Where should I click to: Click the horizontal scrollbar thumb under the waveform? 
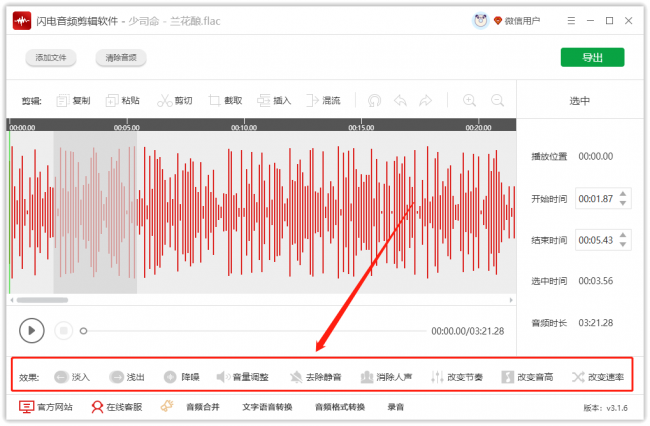(42, 300)
